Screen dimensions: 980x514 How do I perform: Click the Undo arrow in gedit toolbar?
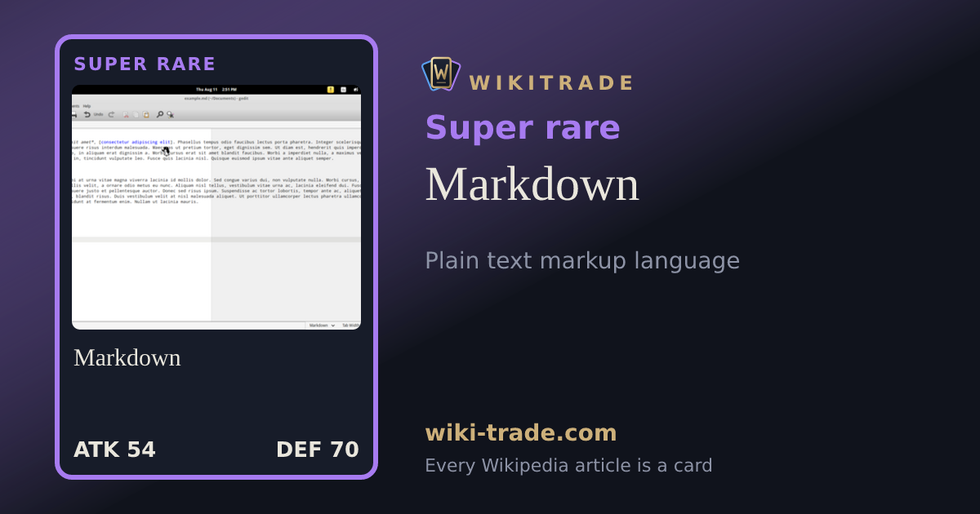[x=87, y=114]
